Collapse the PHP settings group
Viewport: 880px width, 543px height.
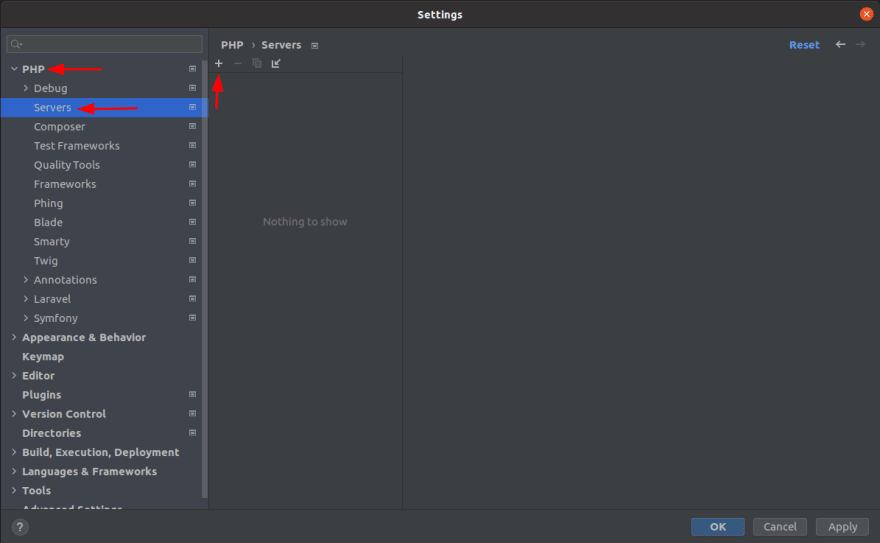point(13,69)
